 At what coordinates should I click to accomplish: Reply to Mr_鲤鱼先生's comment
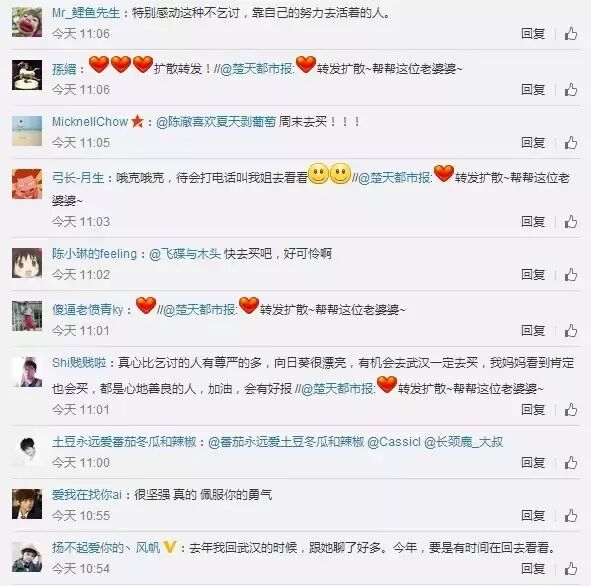(533, 34)
